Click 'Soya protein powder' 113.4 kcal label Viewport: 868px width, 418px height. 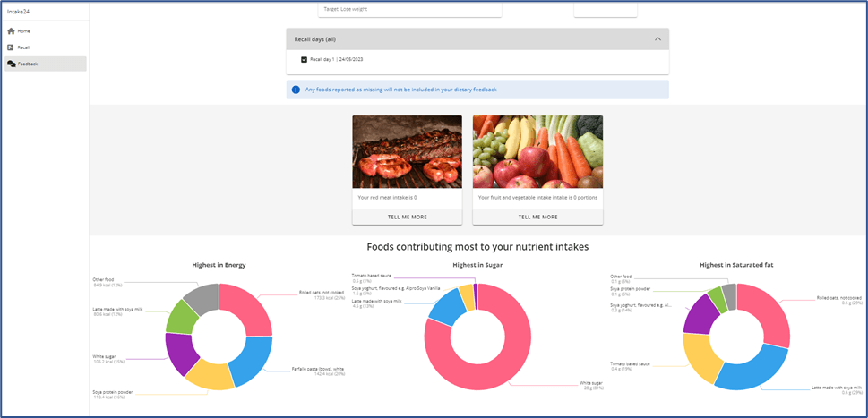(x=112, y=395)
